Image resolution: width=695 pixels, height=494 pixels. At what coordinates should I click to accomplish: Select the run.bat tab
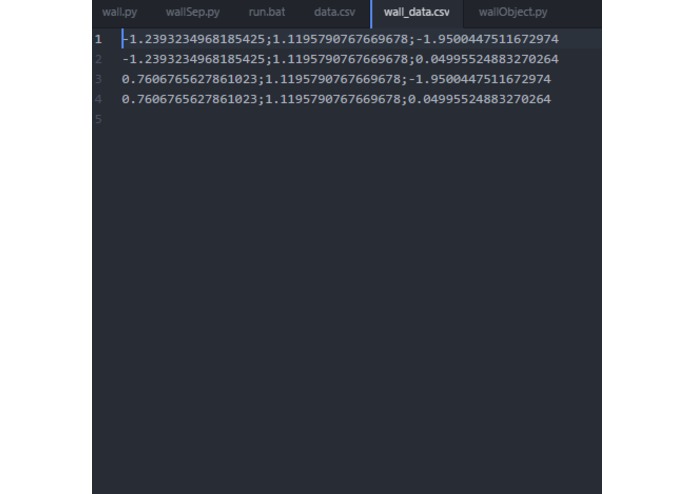[x=267, y=12]
